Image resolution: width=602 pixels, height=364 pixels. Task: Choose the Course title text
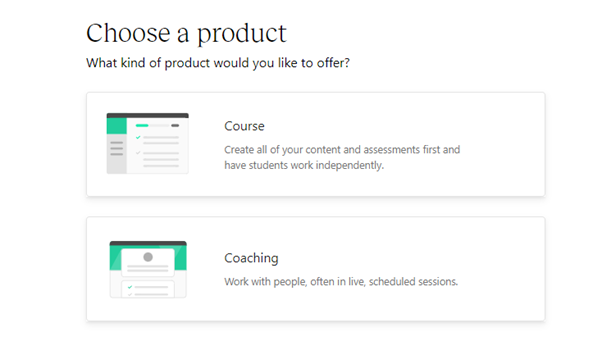coord(244,126)
